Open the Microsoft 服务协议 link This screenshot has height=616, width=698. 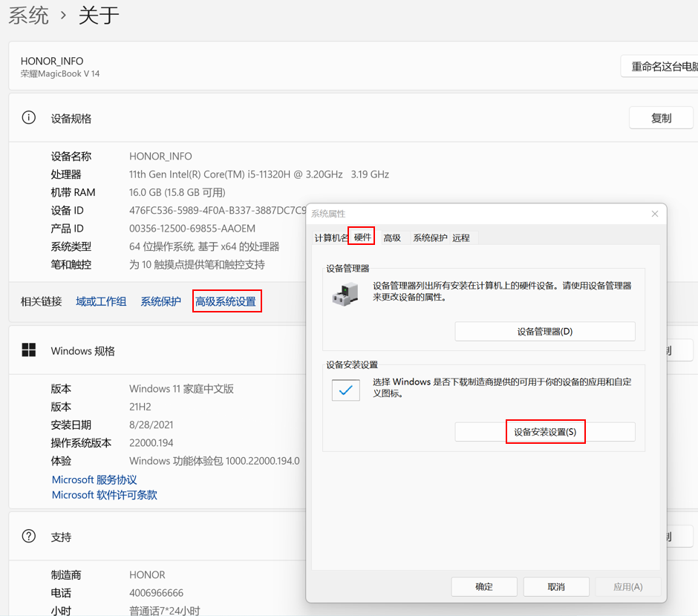94,480
